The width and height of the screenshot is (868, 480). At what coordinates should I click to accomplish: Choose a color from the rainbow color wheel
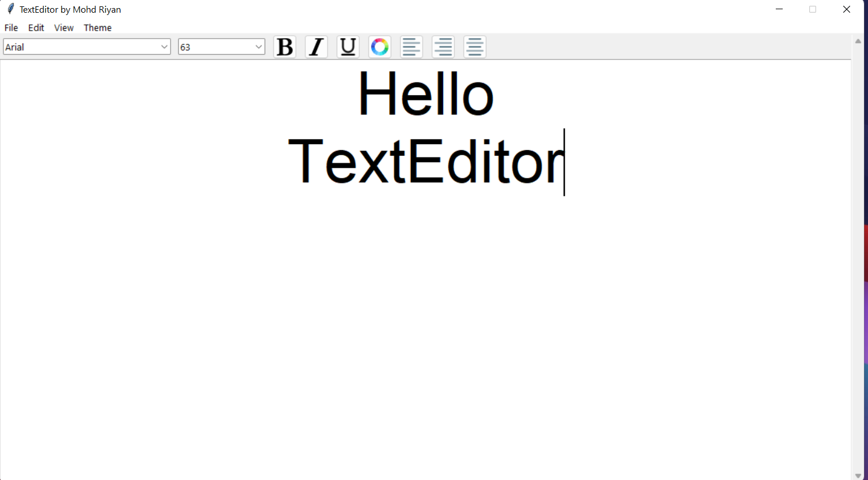click(x=379, y=47)
